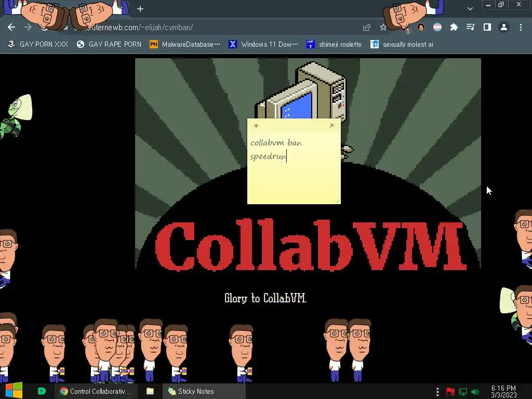Screen dimensions: 532x399
Task: Open Chrome's three-dot menu
Action: tap(521, 27)
